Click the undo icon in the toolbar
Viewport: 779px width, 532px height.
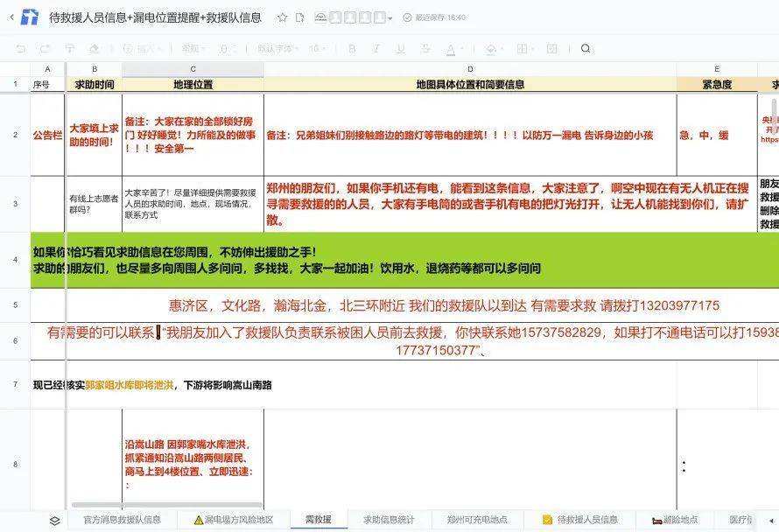(21, 49)
